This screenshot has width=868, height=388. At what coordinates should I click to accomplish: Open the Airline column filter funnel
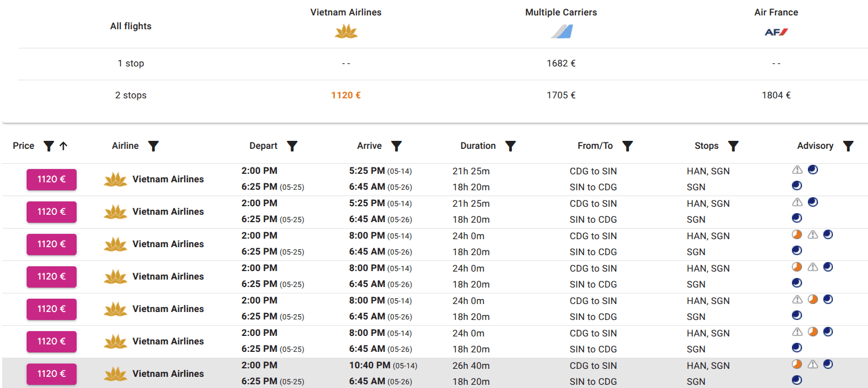153,146
